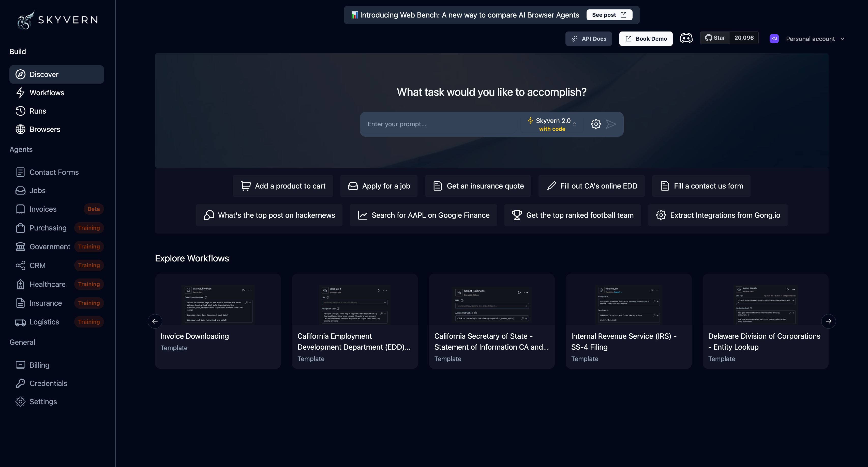Focus the Enter your prompt field
Viewport: 868px width, 467px height.
point(438,124)
